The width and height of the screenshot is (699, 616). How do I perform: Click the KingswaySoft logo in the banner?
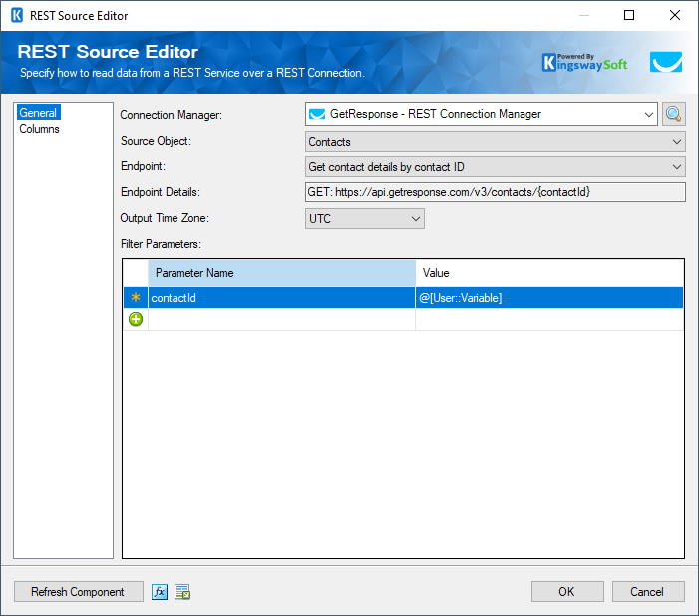(584, 63)
